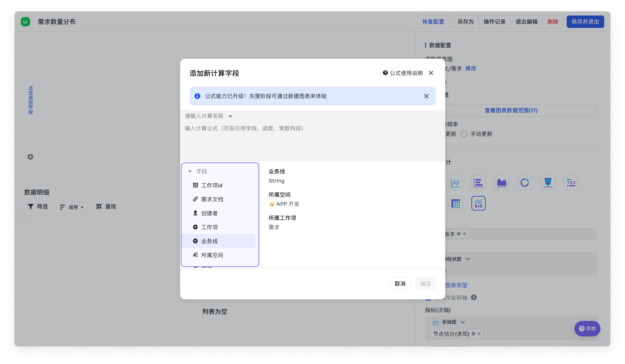The height and width of the screenshot is (364, 625).
Task: Open settings gear on 节点估分(求和) tag
Action: (x=473, y=334)
